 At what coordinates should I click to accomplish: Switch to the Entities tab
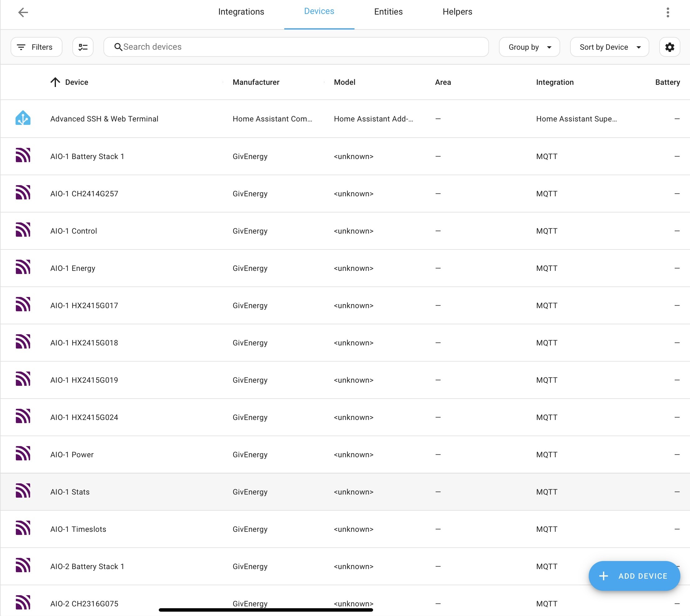click(x=388, y=12)
